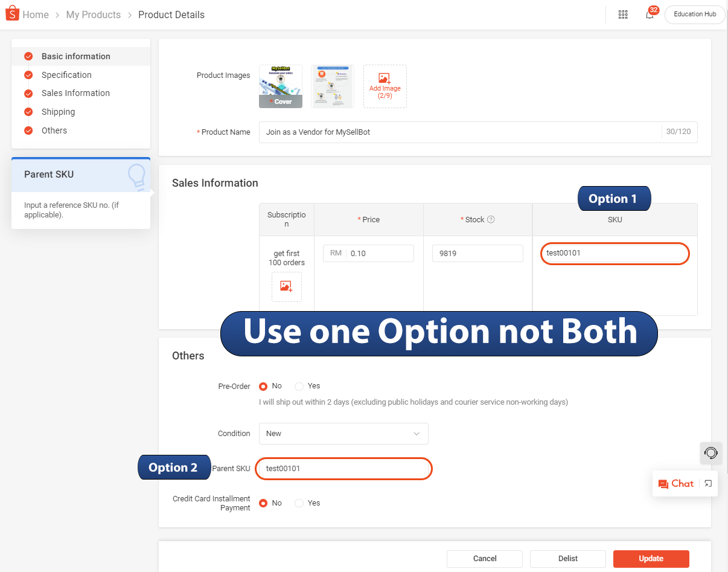The height and width of the screenshot is (572, 728).
Task: Focus the Price field showing 0.10
Action: pos(369,254)
